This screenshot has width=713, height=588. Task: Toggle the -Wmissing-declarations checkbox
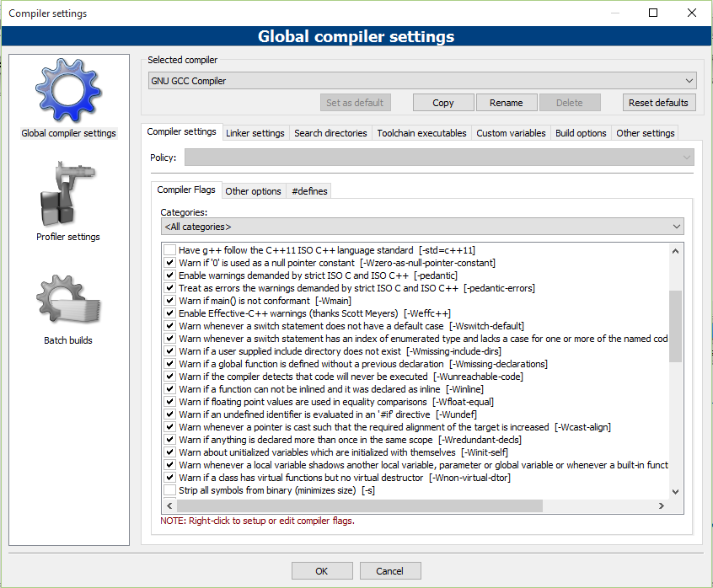point(169,364)
